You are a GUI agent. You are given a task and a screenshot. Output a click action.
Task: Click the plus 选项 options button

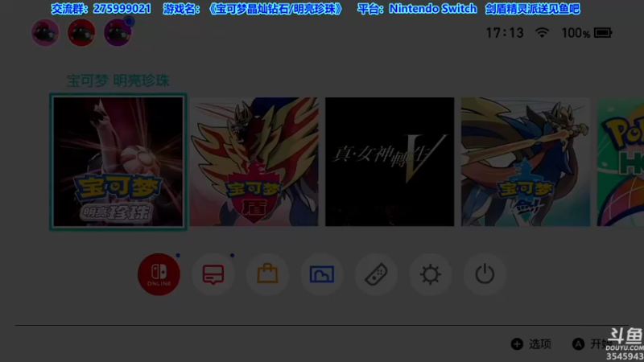[531, 344]
